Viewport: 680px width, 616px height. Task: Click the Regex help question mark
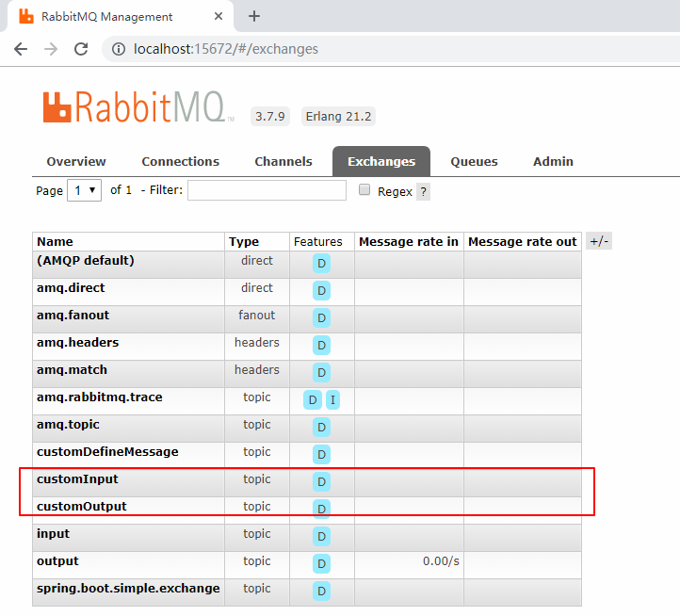423,191
